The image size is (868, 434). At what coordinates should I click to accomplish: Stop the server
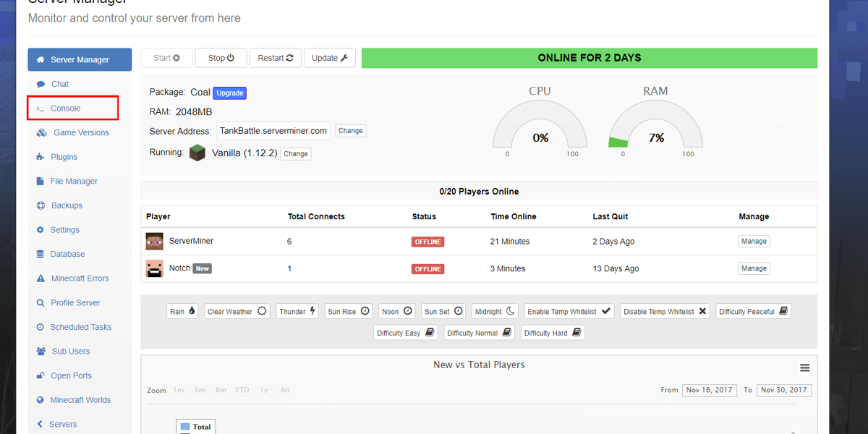click(x=221, y=58)
